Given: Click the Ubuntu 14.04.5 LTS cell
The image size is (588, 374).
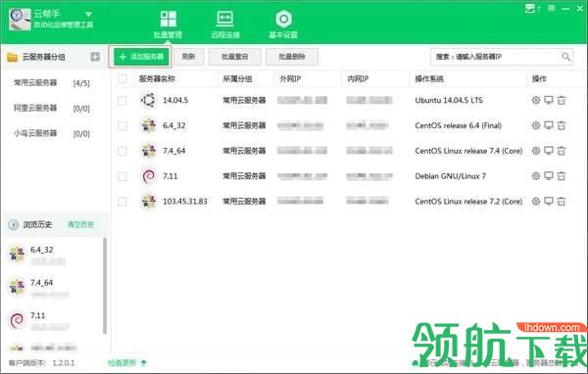Looking at the screenshot, I should coord(449,100).
